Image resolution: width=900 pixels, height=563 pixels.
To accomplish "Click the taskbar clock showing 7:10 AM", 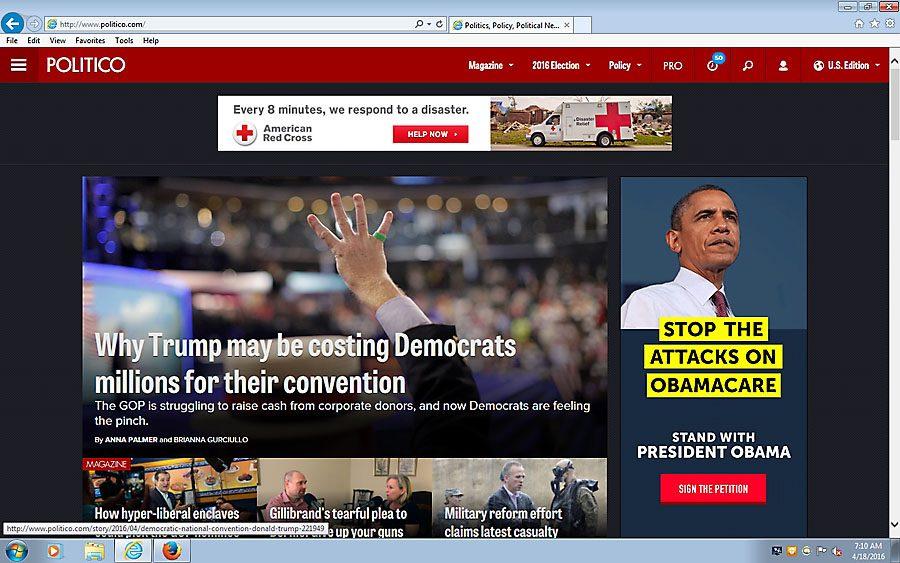I will [x=867, y=551].
